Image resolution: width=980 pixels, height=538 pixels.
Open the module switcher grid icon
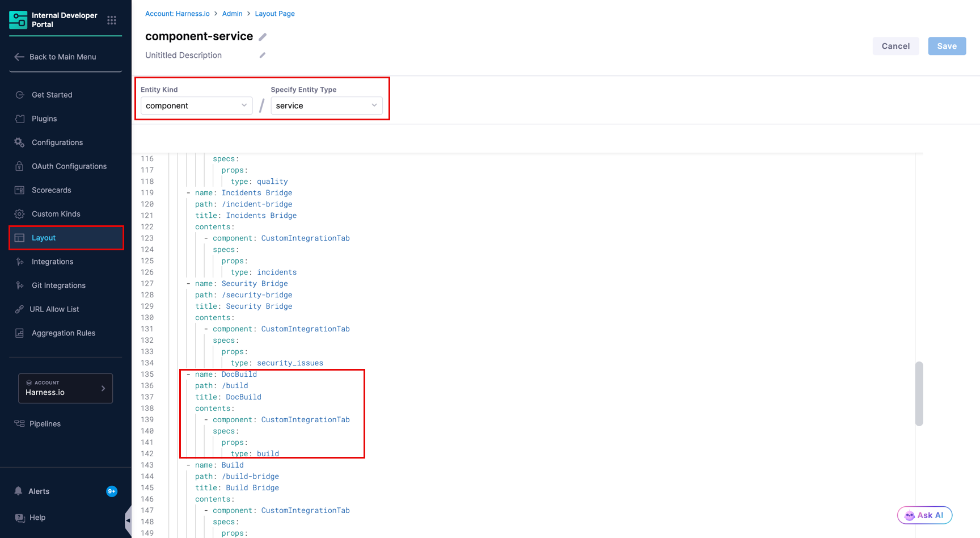pos(112,20)
